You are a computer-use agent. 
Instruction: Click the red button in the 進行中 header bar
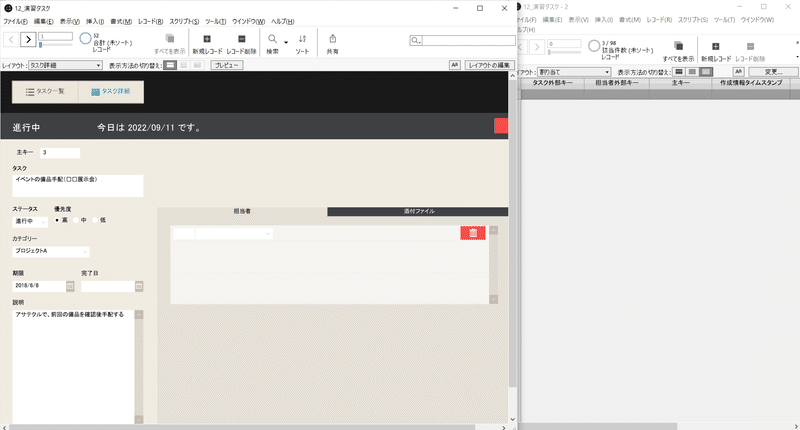(x=501, y=126)
